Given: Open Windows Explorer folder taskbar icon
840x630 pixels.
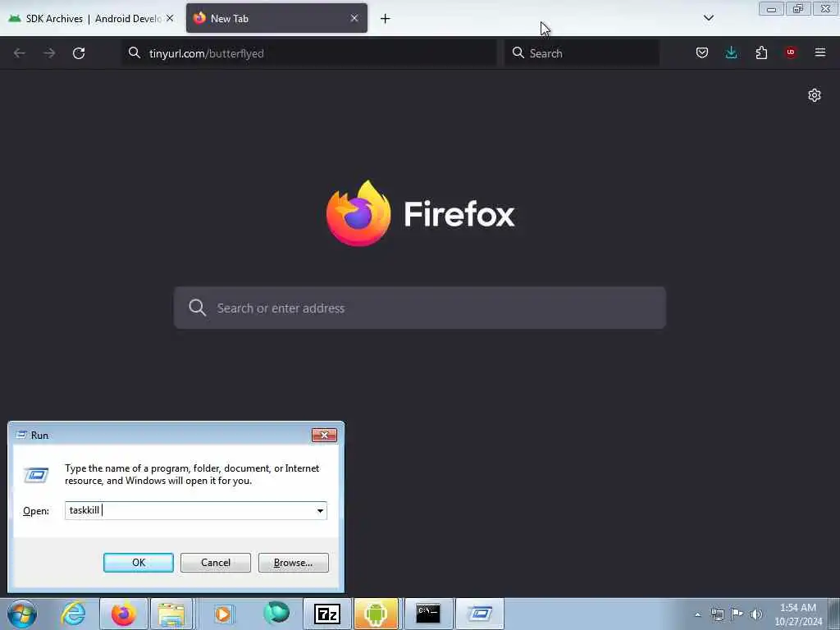Looking at the screenshot, I should [x=171, y=614].
